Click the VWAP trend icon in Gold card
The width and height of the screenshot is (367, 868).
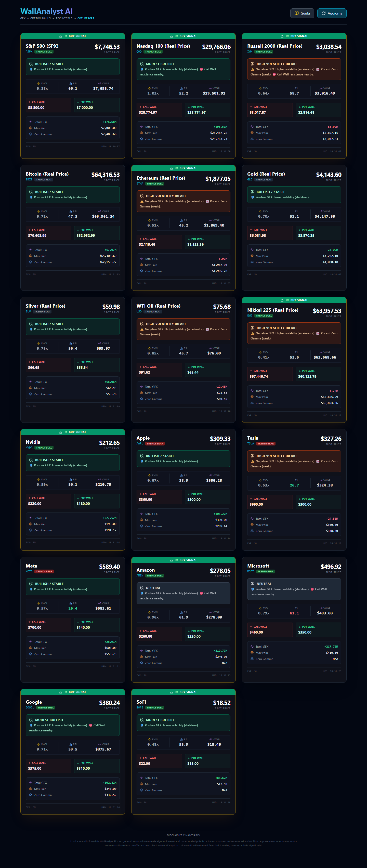click(321, 211)
